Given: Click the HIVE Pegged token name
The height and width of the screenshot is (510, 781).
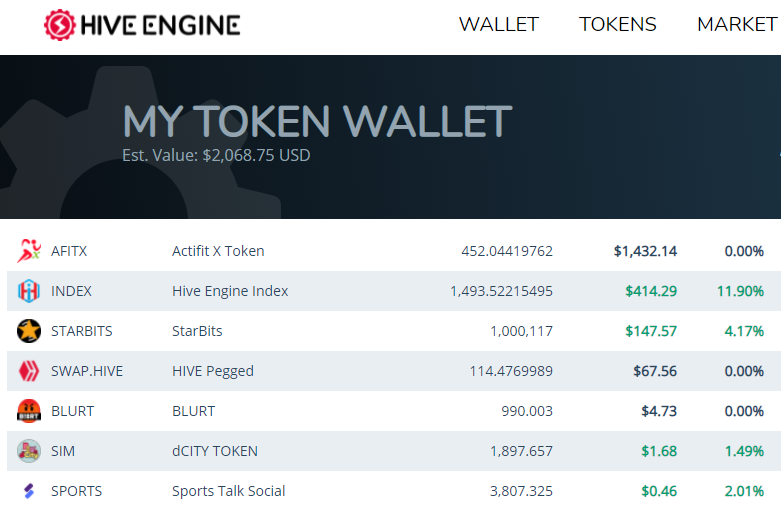Looking at the screenshot, I should tap(213, 371).
